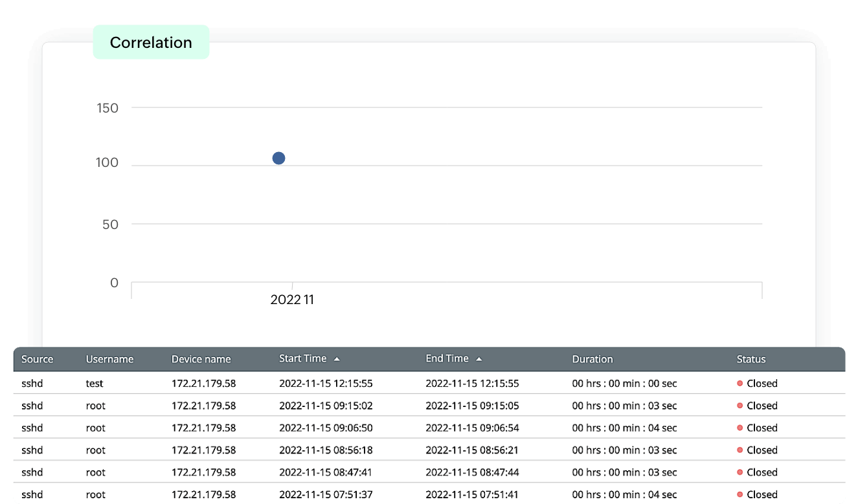This screenshot has width=858, height=504.
Task: Click the Duration column header
Action: (x=592, y=359)
